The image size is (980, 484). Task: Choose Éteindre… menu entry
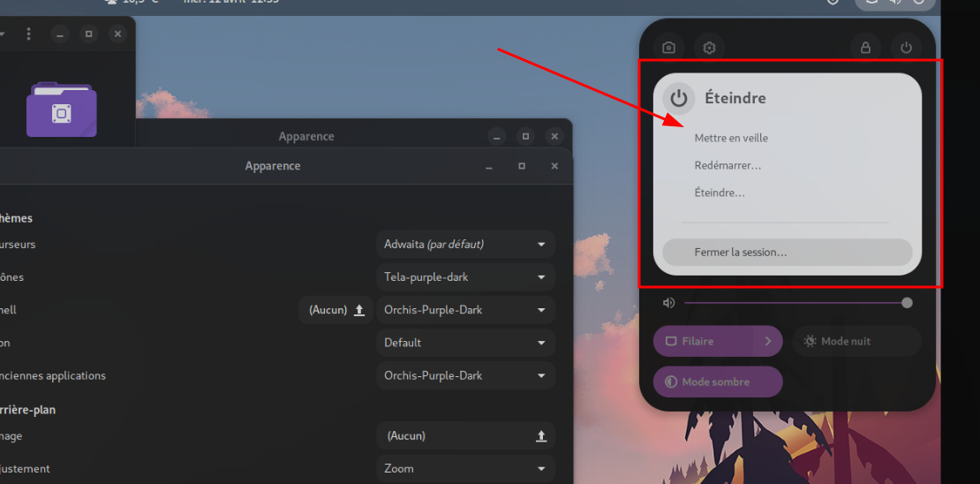coord(720,193)
